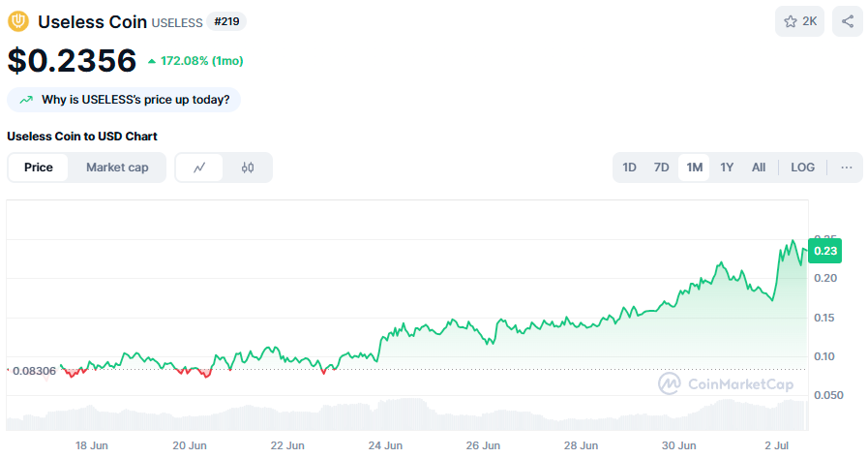This screenshot has width=868, height=458.
Task: Select the Market cap tab
Action: click(117, 168)
